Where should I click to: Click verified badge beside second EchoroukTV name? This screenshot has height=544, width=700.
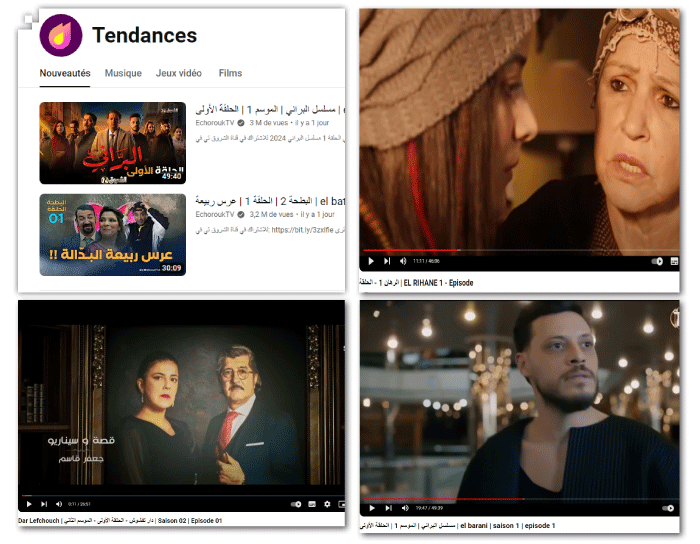[241, 215]
